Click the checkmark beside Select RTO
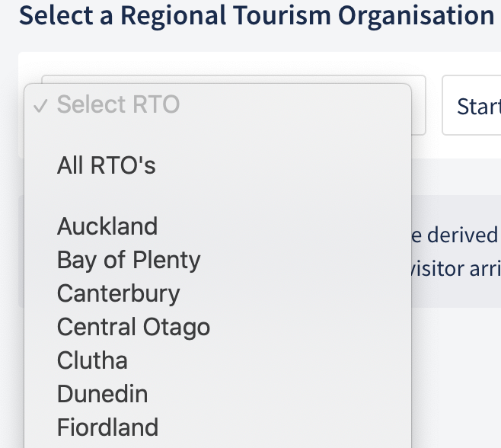The height and width of the screenshot is (448, 501). click(41, 105)
